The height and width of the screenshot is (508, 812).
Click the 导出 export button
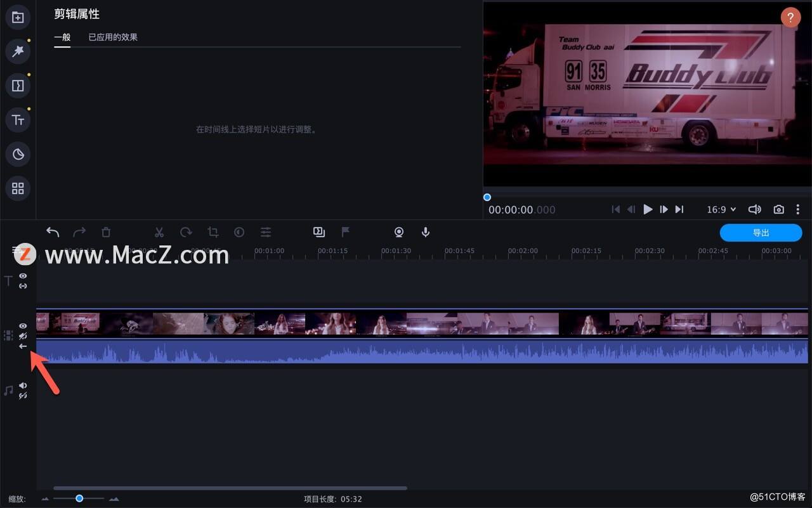pos(761,233)
